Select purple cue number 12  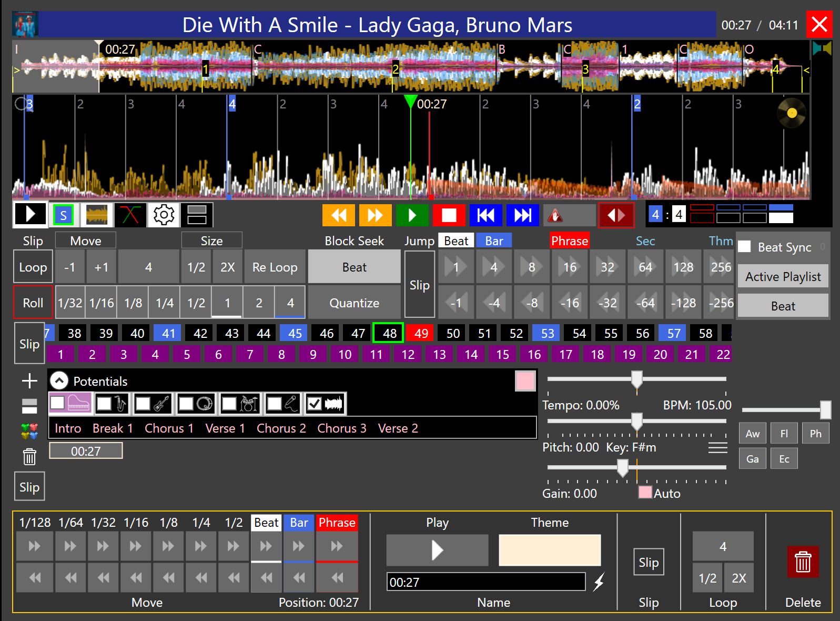coord(408,354)
